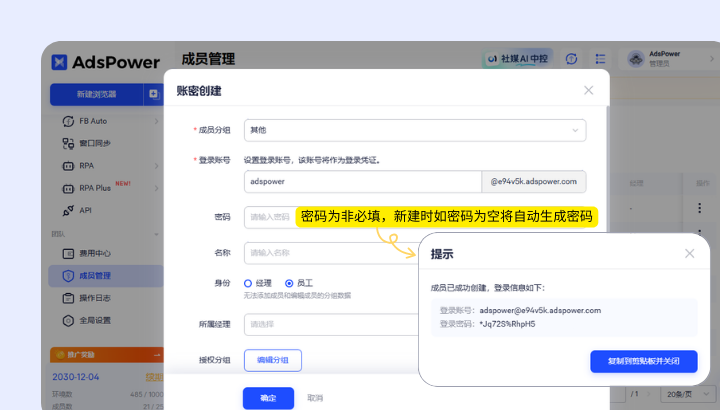Open the AdsPower admin account menu
This screenshot has width=720, height=410.
pos(669,59)
